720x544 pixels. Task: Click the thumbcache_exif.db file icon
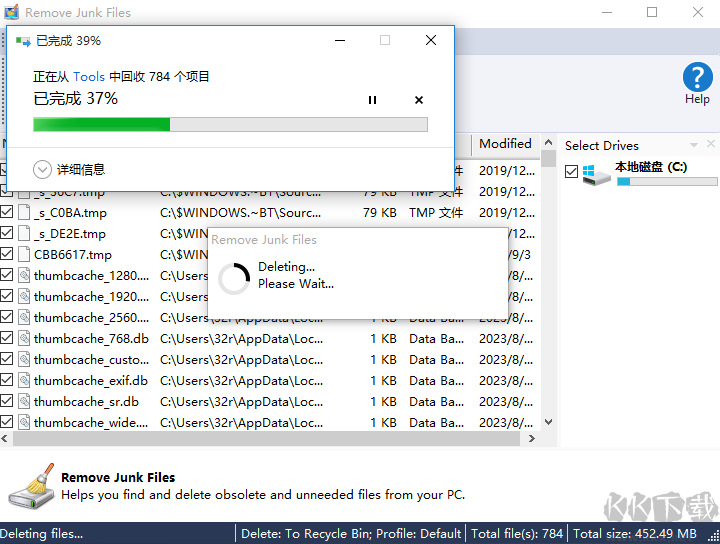tap(24, 380)
